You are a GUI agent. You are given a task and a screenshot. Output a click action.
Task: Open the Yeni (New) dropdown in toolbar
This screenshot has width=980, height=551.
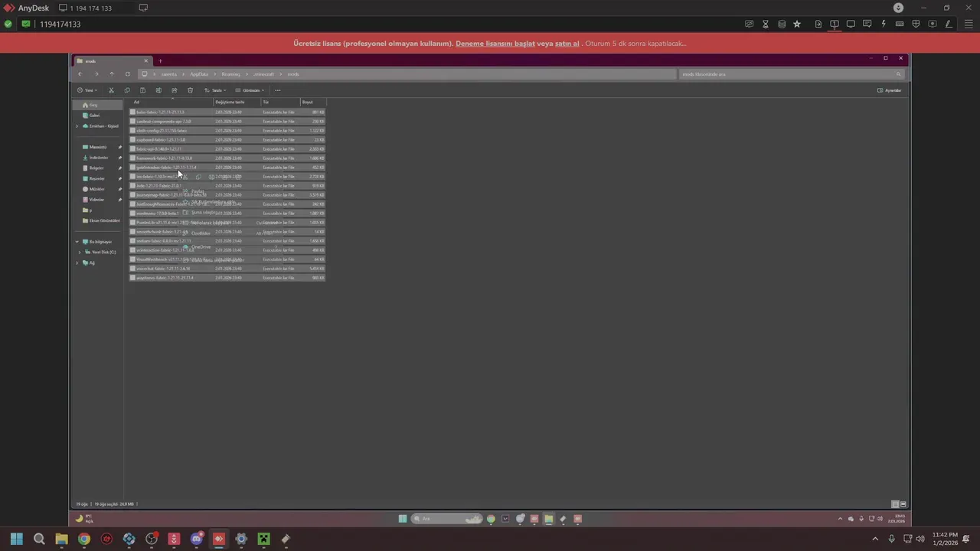(x=86, y=90)
